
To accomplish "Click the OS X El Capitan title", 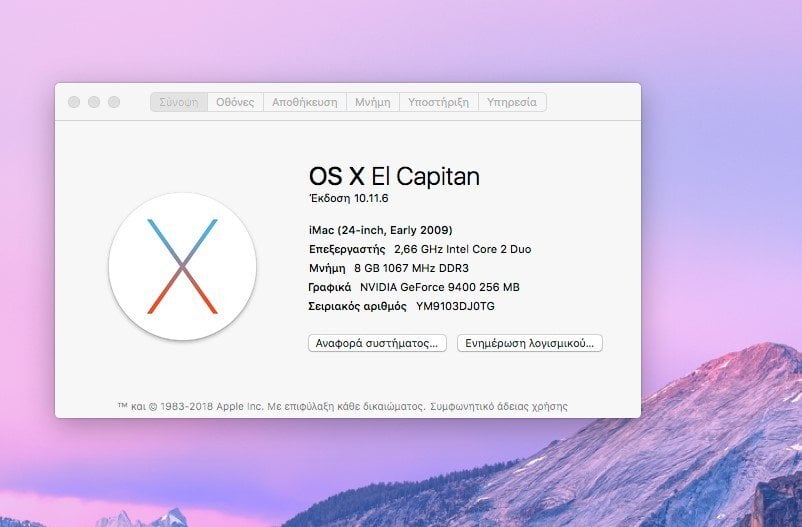I will pos(394,177).
